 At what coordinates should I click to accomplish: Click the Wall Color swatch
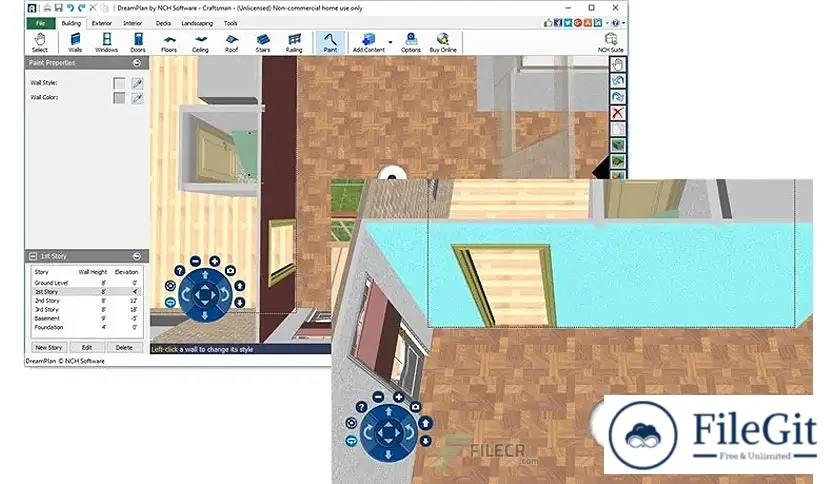click(x=119, y=98)
